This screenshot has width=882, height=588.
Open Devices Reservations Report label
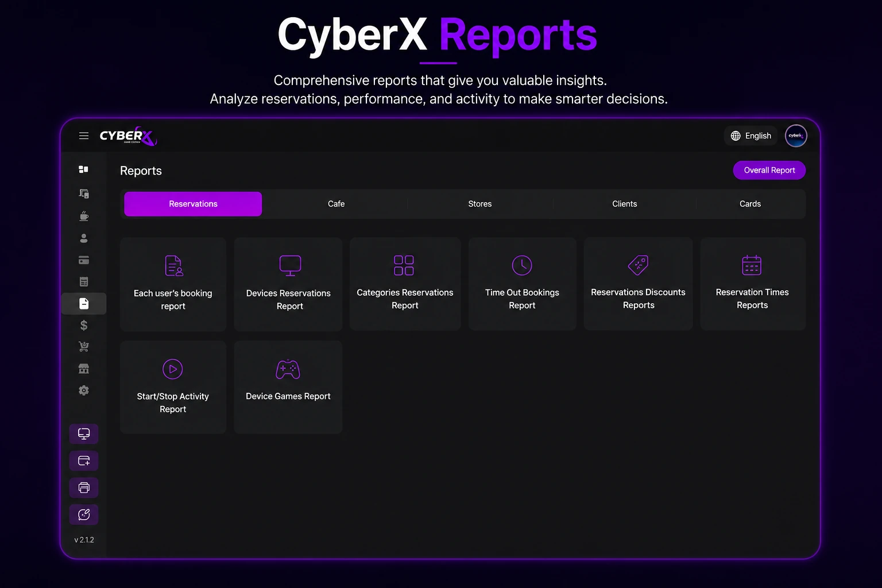pyautogui.click(x=289, y=300)
